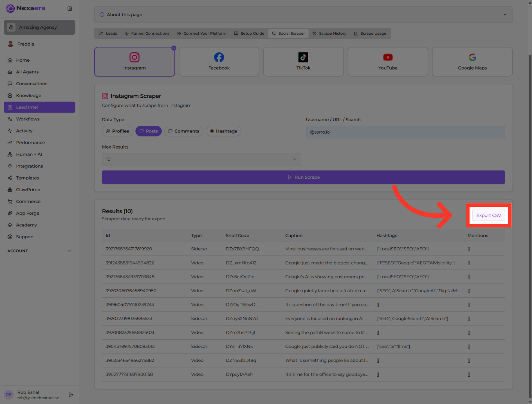Select the TikTok platform card
The height and width of the screenshot is (404, 532).
(303, 62)
